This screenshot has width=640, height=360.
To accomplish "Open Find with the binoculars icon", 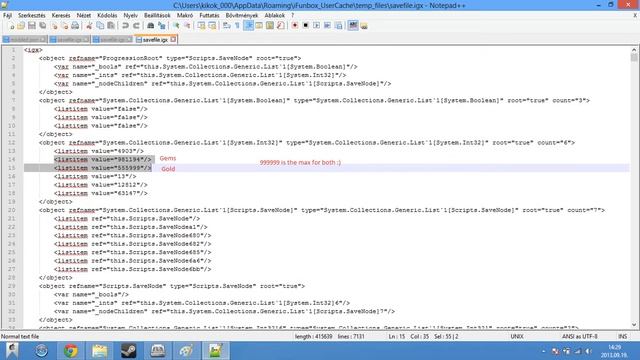I will (150, 26).
